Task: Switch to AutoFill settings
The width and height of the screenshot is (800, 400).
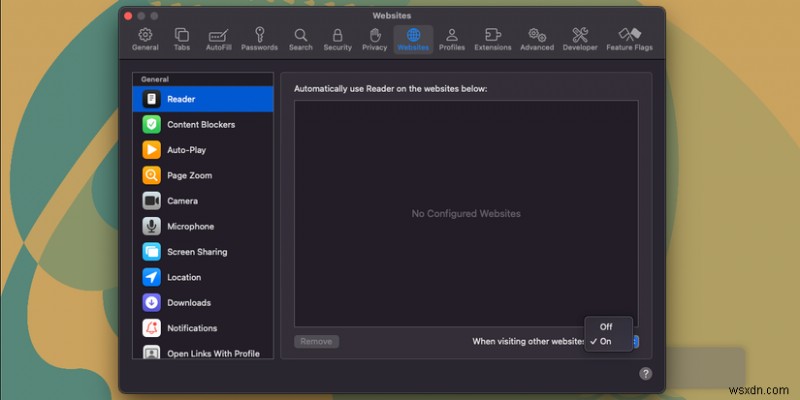Action: (218, 40)
